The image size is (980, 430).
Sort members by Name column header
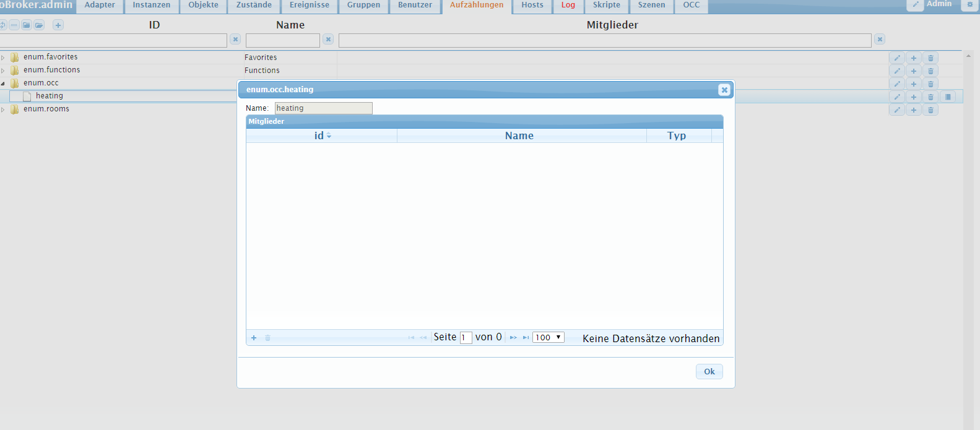[521, 135]
